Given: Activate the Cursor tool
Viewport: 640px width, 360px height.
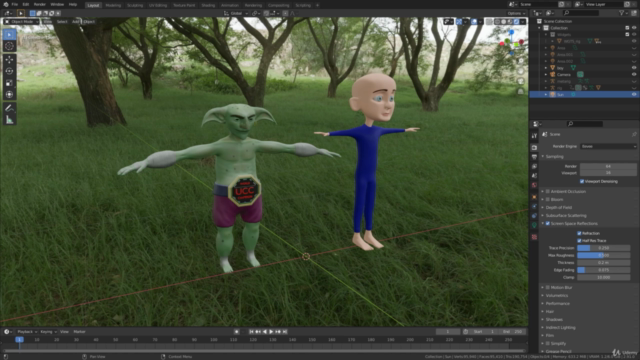Looking at the screenshot, I should click(9, 46).
